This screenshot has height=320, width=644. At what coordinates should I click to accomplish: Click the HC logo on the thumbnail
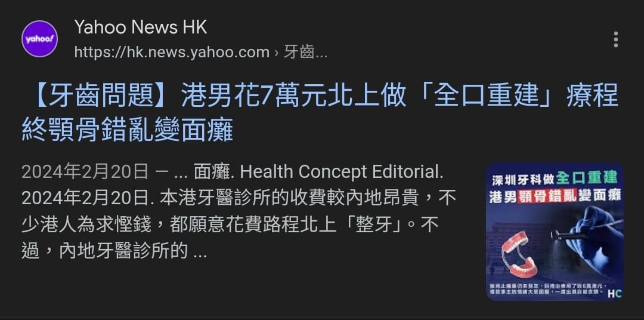(614, 294)
